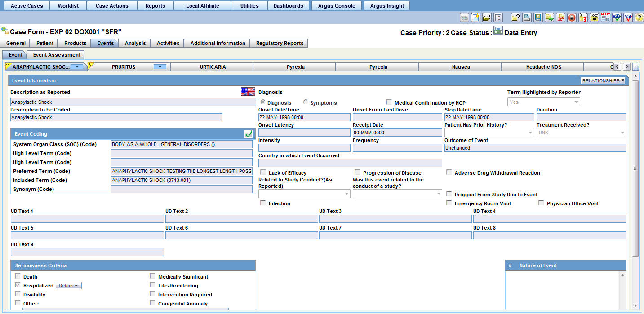
Task: Click the Val validation check toolbar icon
Action: 627,18
